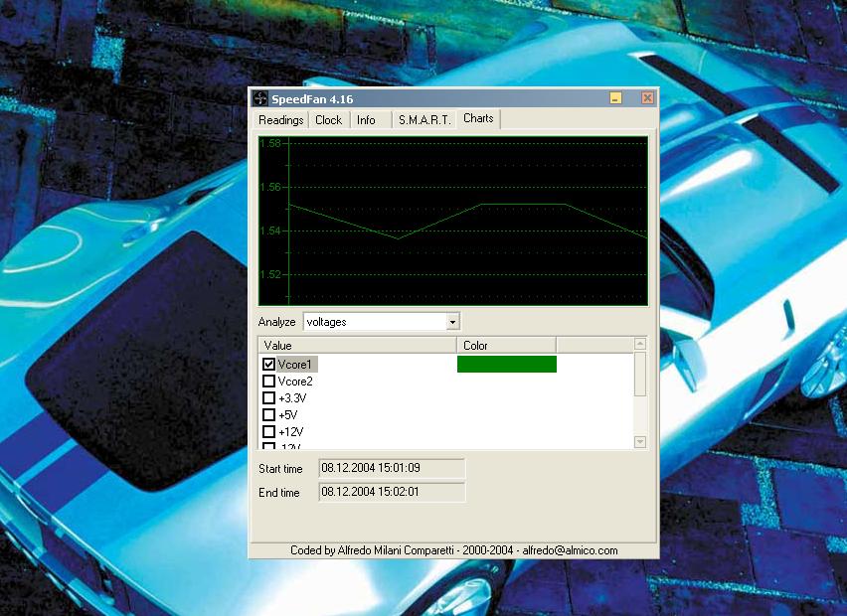This screenshot has width=847, height=616.
Task: Select the Vcore2 row label
Action: point(295,382)
